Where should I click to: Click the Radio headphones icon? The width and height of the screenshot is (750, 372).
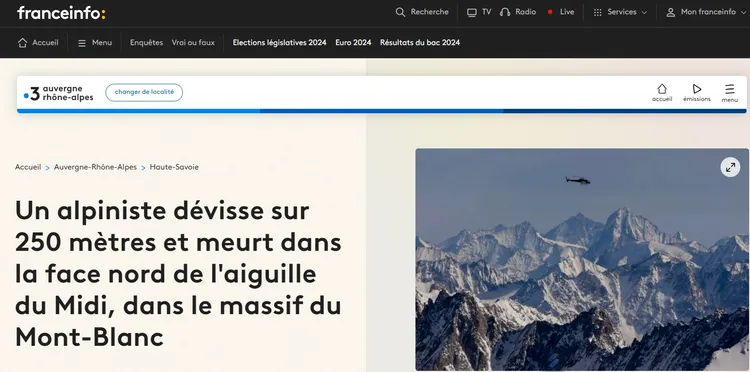click(505, 12)
